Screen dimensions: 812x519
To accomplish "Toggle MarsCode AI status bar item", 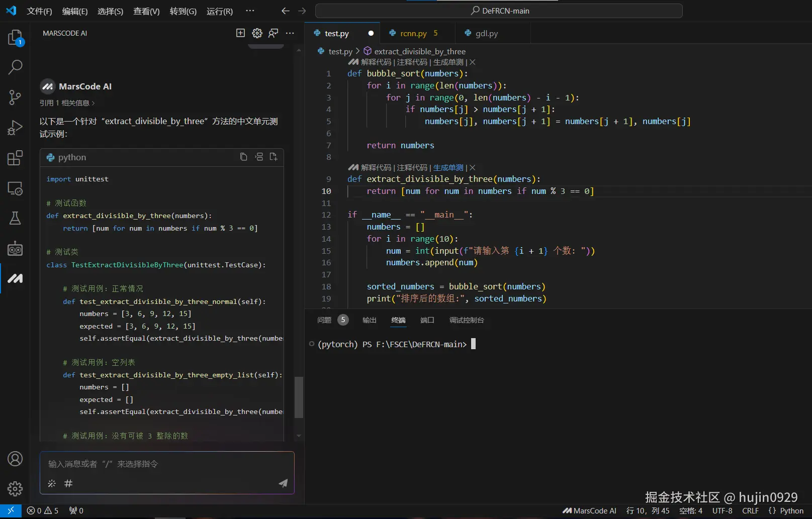I will pos(589,510).
